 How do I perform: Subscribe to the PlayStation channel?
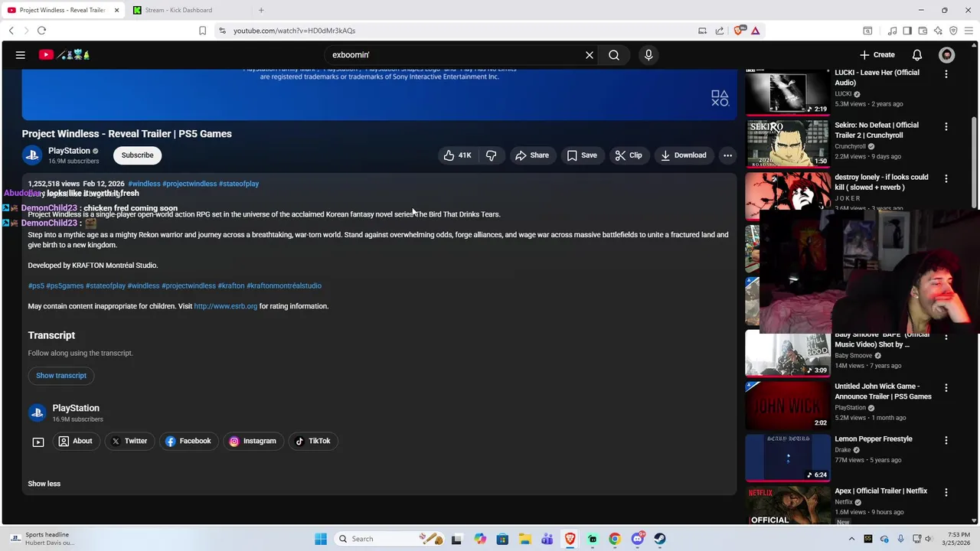tap(138, 155)
